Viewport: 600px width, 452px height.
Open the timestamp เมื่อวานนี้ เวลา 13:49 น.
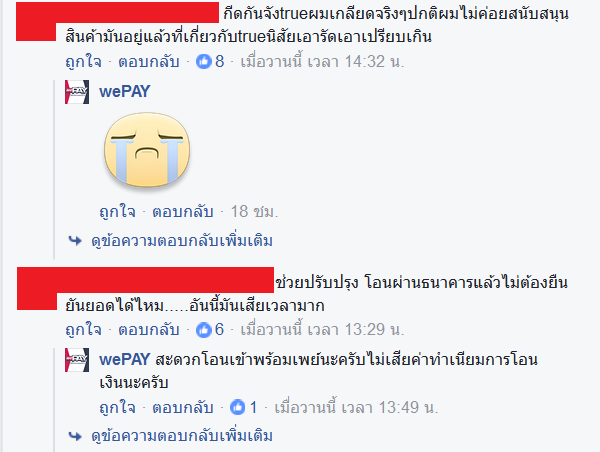[x=356, y=408]
